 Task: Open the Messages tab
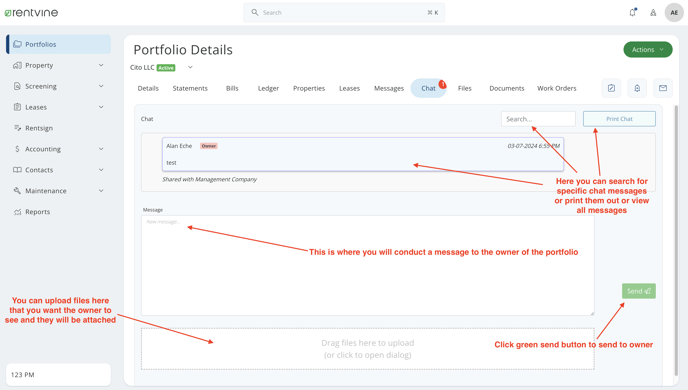[x=389, y=88]
